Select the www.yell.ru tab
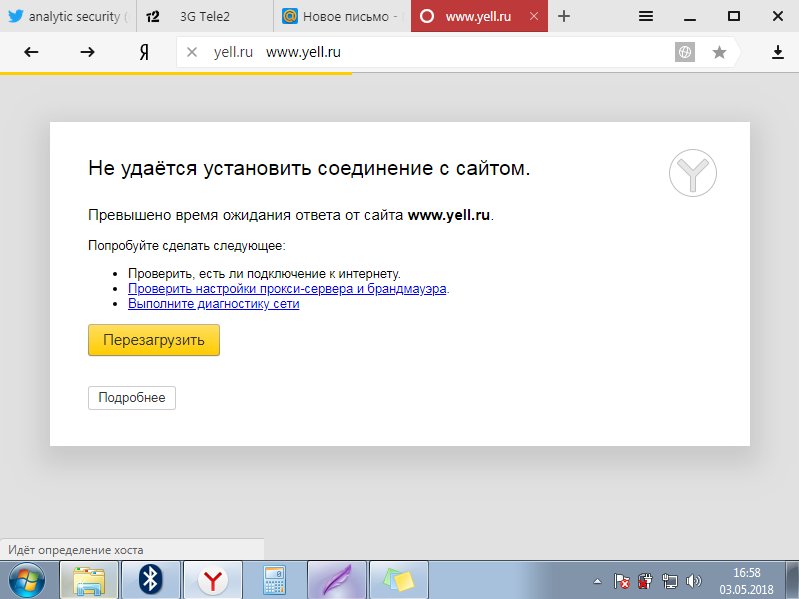The image size is (799, 599). tap(478, 16)
